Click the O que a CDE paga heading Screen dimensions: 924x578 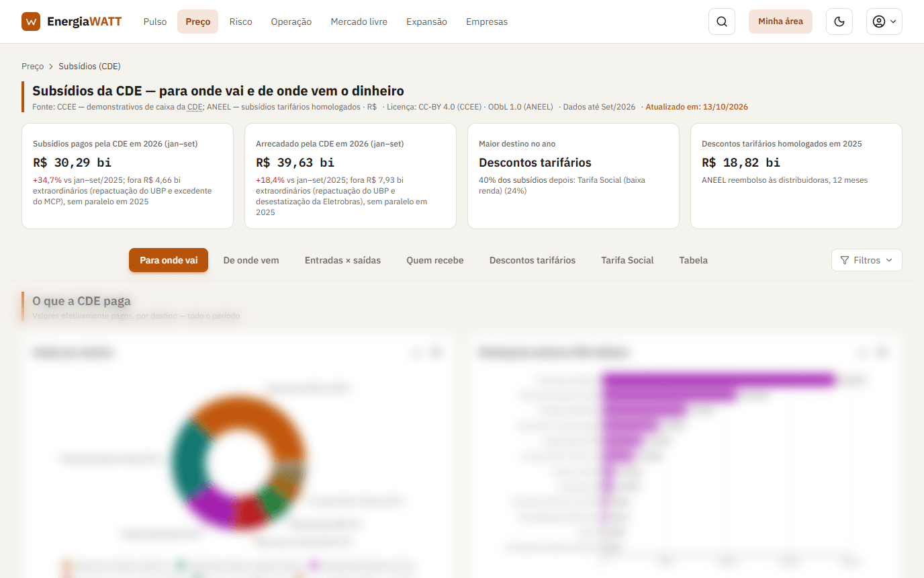[x=81, y=301]
